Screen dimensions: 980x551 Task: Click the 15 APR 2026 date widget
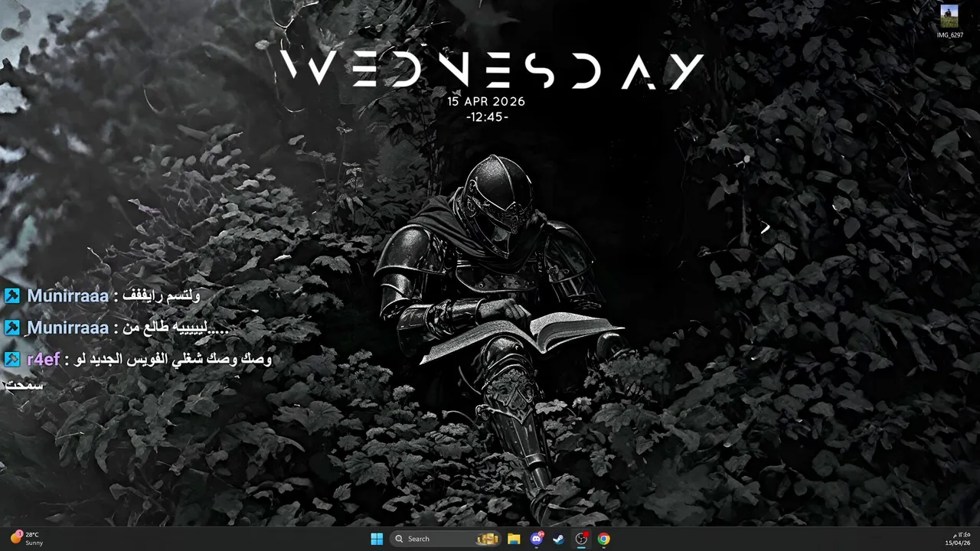(486, 101)
